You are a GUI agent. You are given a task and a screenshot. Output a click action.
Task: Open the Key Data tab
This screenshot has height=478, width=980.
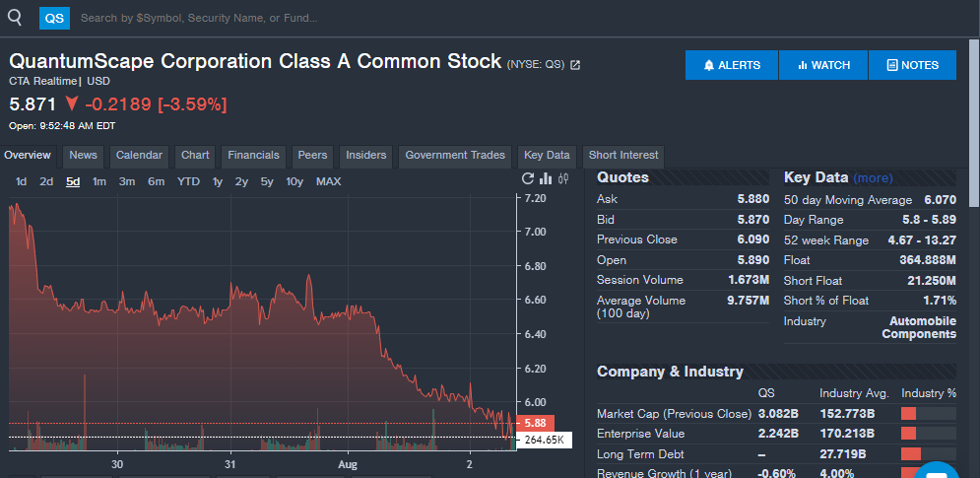click(x=547, y=155)
